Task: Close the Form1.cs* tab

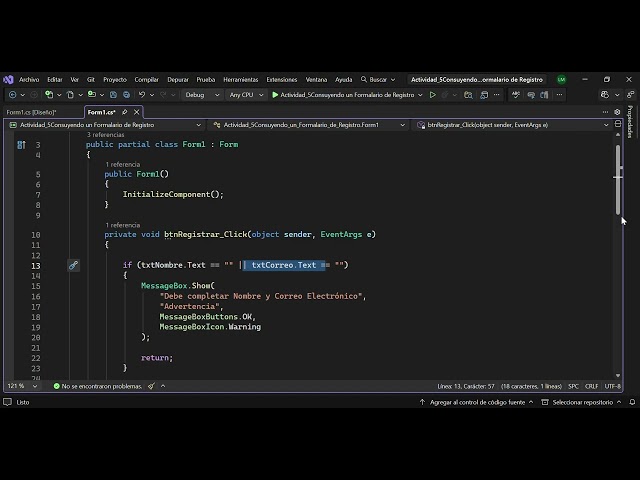Action: [137, 112]
